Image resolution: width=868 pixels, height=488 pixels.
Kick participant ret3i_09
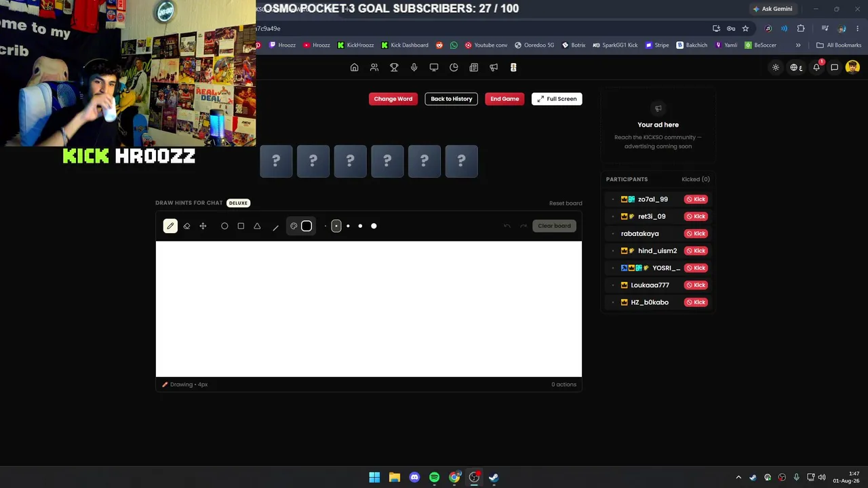tap(696, 216)
